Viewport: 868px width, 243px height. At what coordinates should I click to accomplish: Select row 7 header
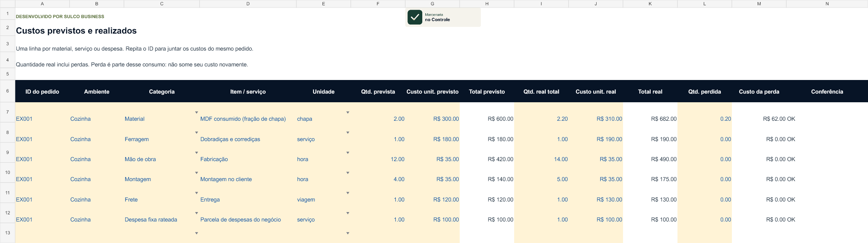(x=8, y=112)
